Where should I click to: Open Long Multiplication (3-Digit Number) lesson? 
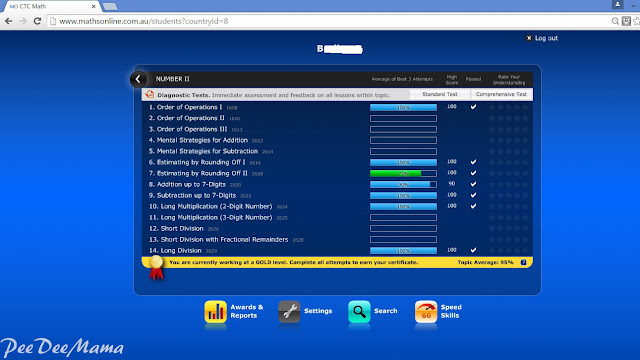[211, 217]
